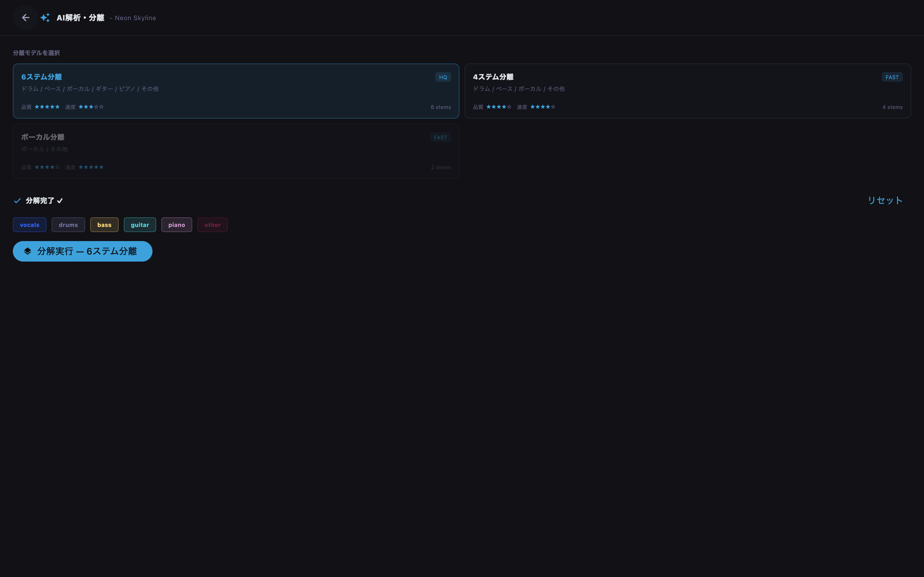This screenshot has width=924, height=577.
Task: Click the HQ badge on 6ステム分離
Action: point(443,77)
